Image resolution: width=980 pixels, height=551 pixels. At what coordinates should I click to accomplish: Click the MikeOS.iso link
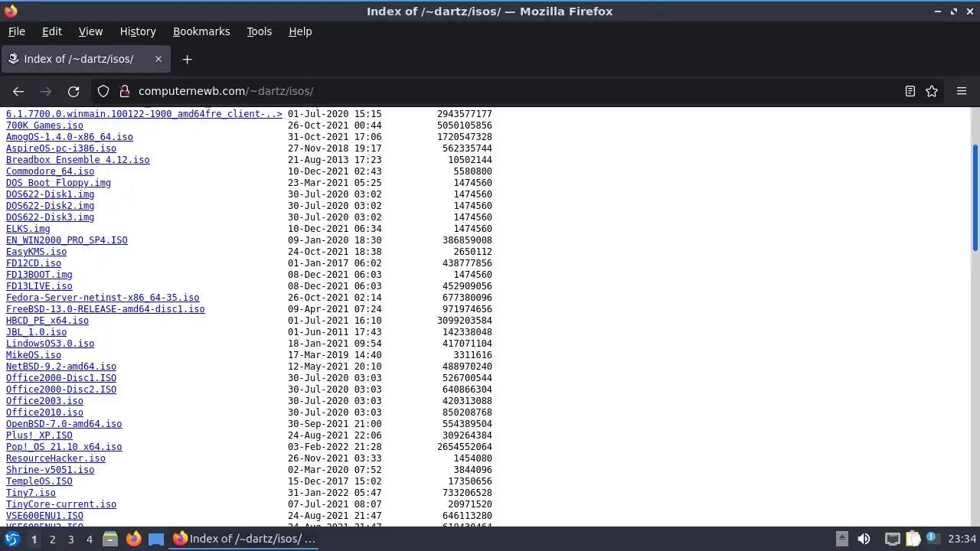tap(34, 355)
